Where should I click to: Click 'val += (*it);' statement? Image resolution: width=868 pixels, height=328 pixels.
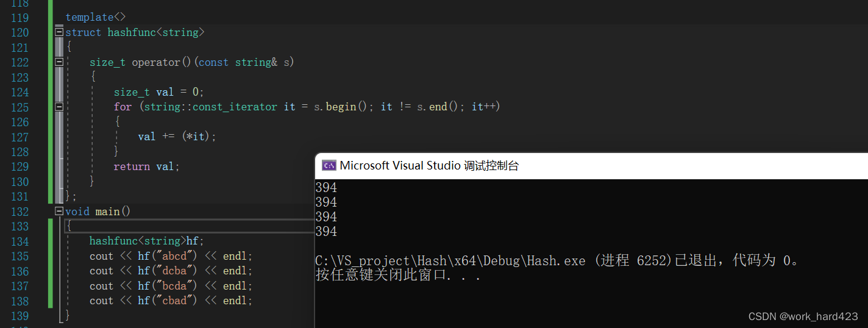177,137
